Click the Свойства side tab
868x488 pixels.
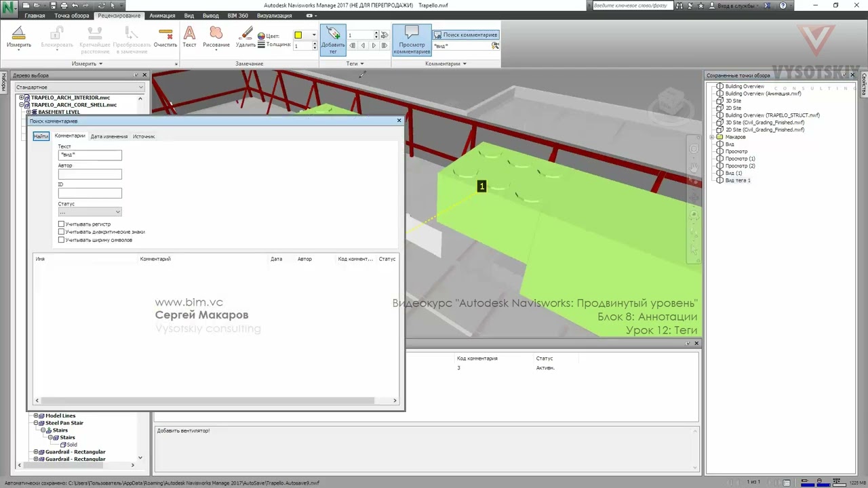(864, 85)
